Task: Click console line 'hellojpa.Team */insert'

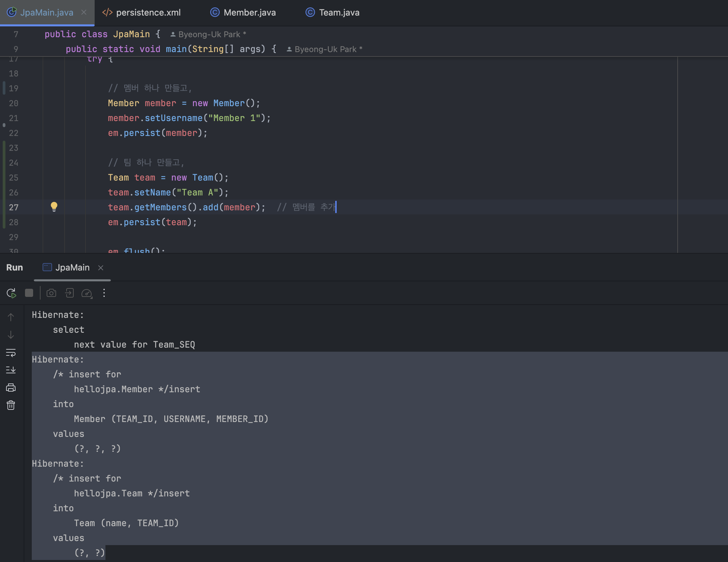Action: coord(132,493)
